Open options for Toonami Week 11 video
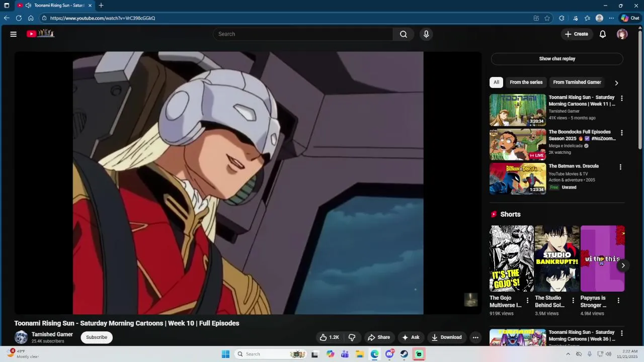 pyautogui.click(x=621, y=99)
